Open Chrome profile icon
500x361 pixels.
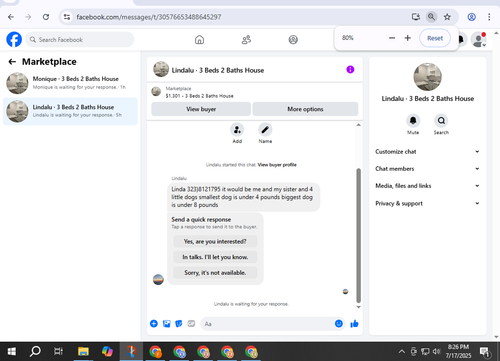pyautogui.click(x=471, y=17)
